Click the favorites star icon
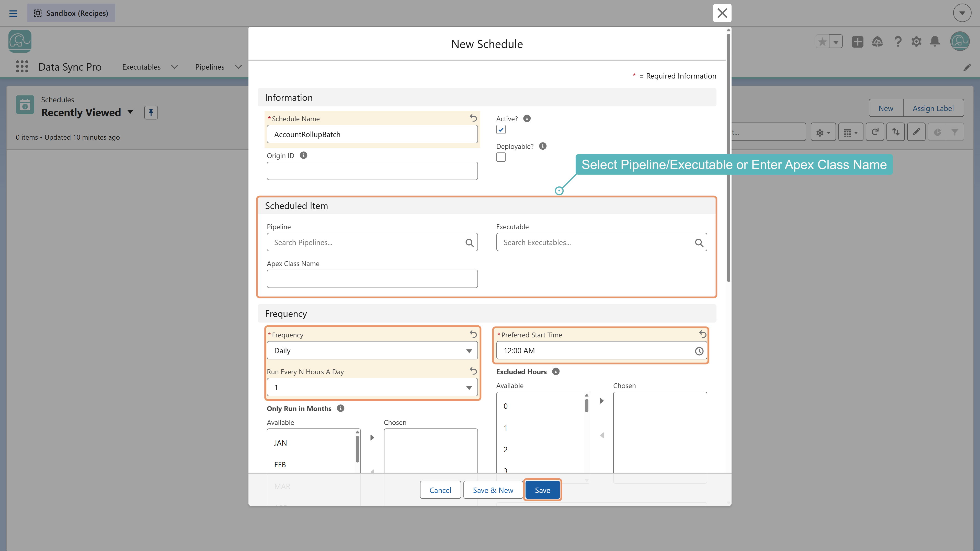The height and width of the screenshot is (551, 980). pos(823,41)
